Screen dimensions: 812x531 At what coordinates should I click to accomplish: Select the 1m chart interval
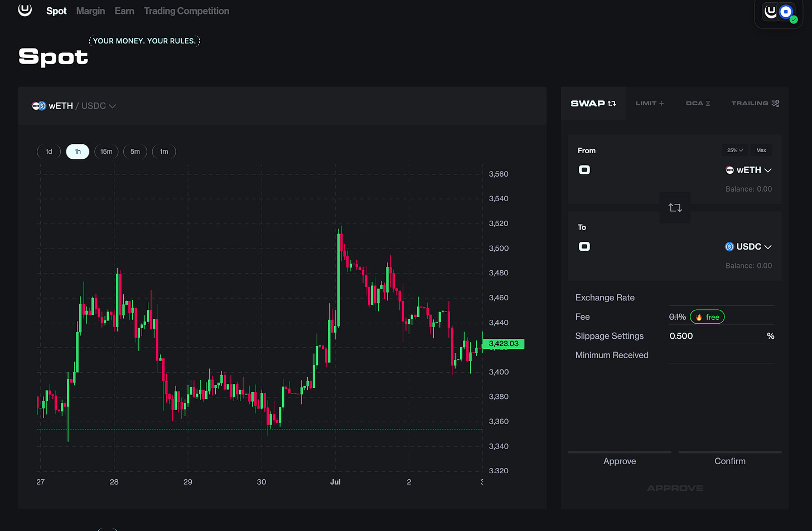[164, 152]
